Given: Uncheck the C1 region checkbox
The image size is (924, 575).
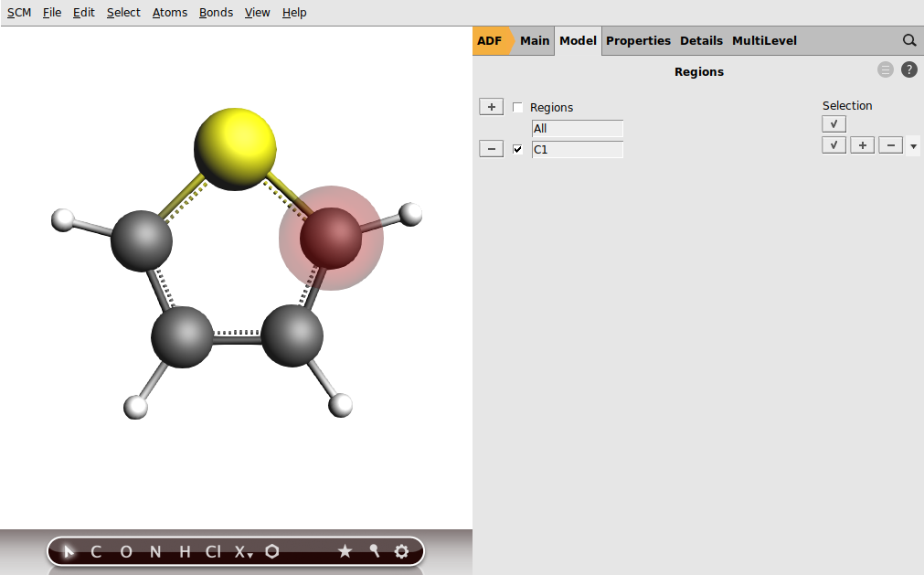Looking at the screenshot, I should click(517, 148).
